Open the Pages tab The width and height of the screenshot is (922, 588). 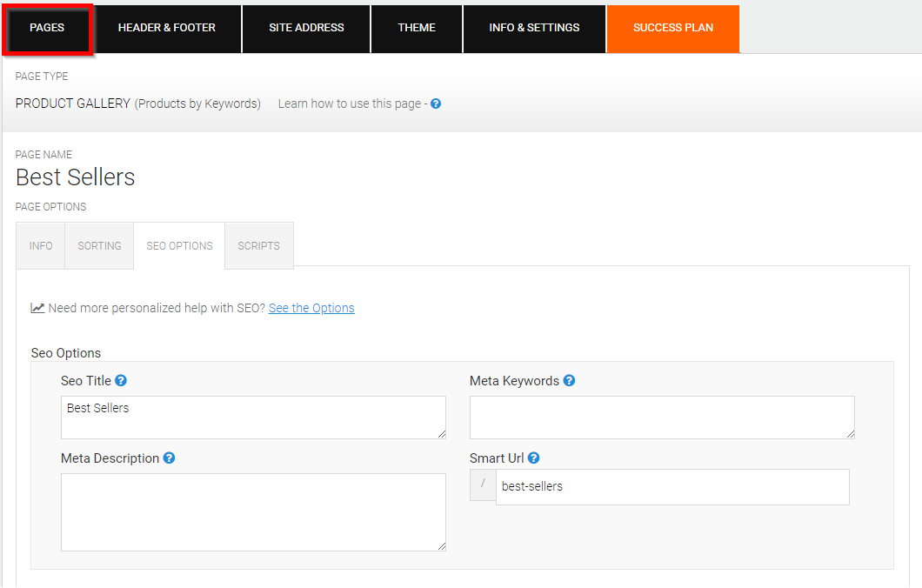click(x=47, y=28)
